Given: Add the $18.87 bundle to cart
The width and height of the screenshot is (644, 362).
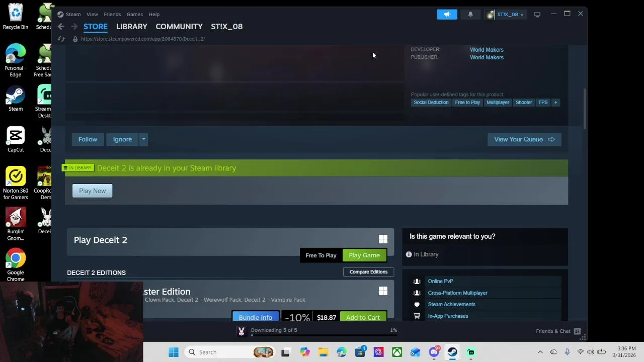Looking at the screenshot, I should coord(363,317).
